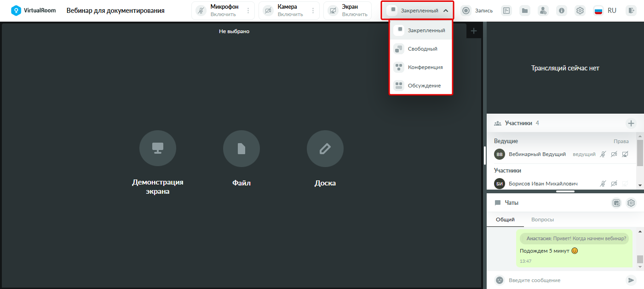Image resolution: width=644 pixels, height=289 pixels.
Task: Switch to the Вопросы chat tab
Action: [x=542, y=220]
